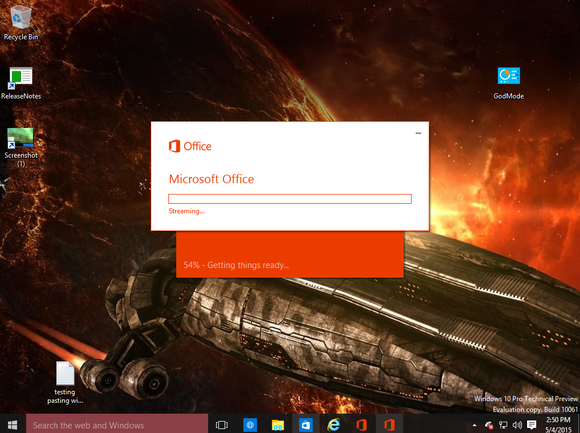Open the OneDrive tray icon with error

coord(489,425)
